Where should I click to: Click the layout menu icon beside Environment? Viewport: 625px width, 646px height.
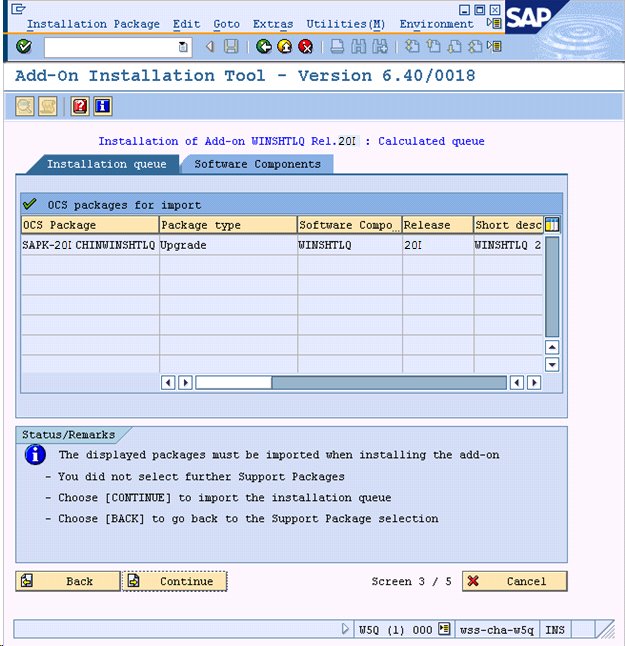click(494, 23)
